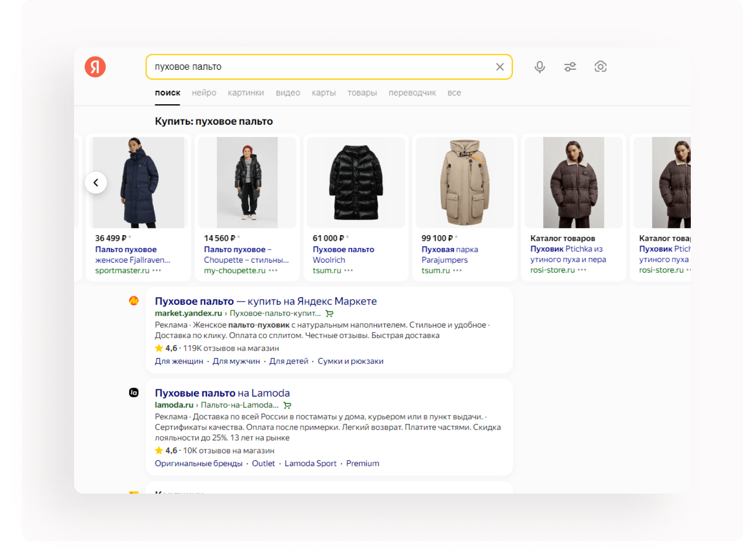Open black Woolrich coat product image

point(356,183)
